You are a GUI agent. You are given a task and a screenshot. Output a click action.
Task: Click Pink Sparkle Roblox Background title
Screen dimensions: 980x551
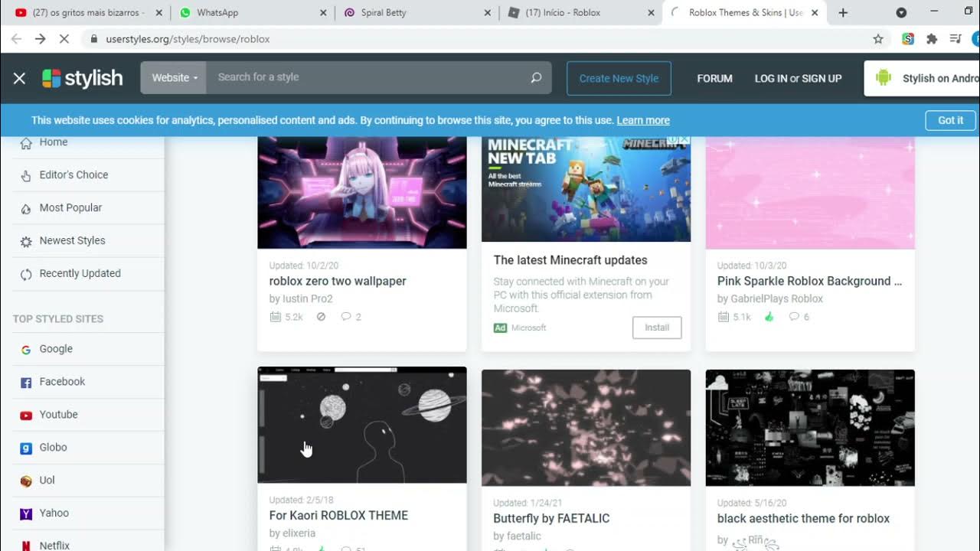(809, 281)
